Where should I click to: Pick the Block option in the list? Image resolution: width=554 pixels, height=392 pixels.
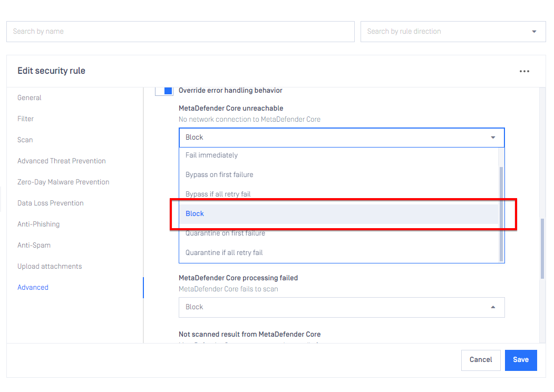click(338, 214)
